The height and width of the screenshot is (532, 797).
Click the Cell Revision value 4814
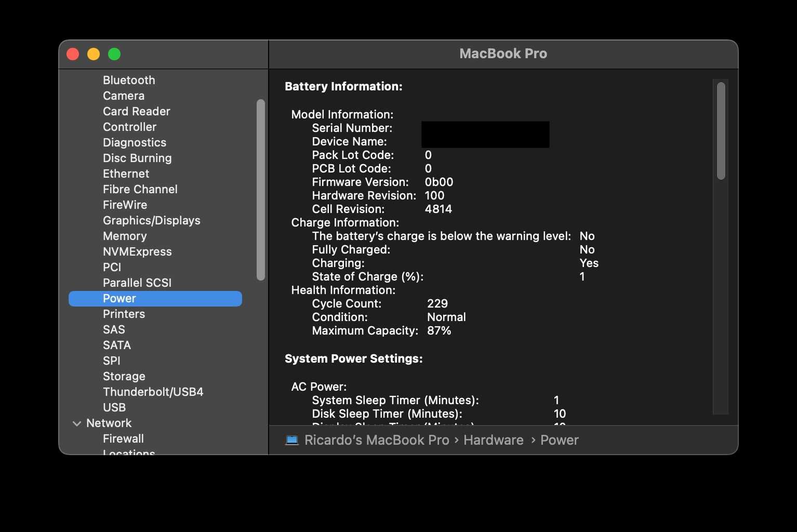pos(439,209)
